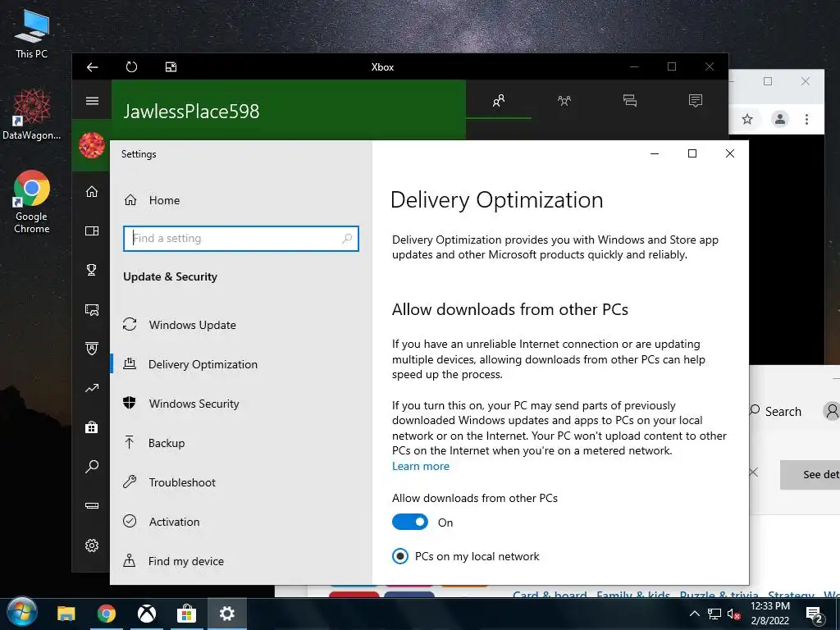
Task: Maximize the Settings window
Action: click(692, 153)
